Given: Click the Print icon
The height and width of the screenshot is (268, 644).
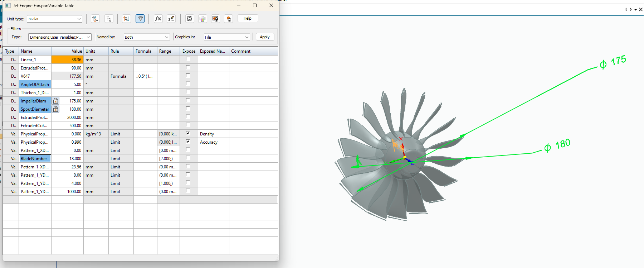Looking at the screenshot, I should coord(203,19).
